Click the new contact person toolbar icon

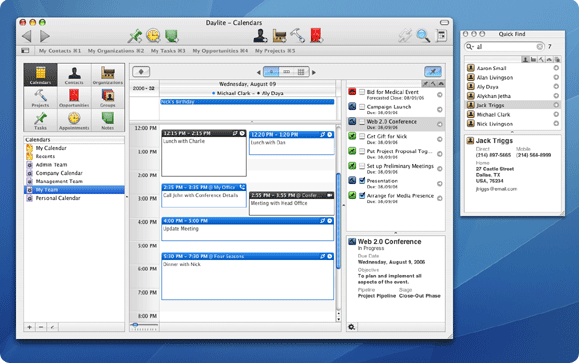pos(260,36)
